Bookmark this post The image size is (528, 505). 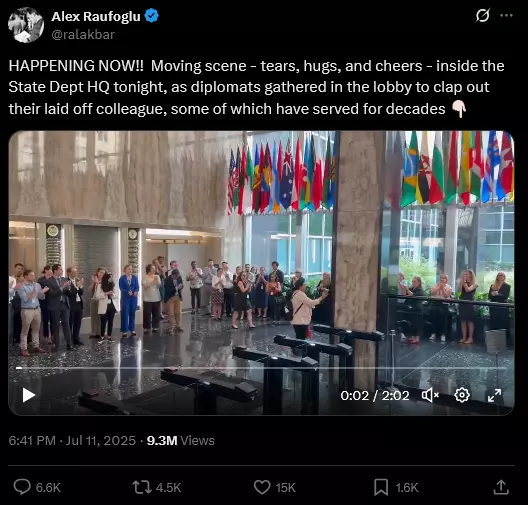point(381,487)
